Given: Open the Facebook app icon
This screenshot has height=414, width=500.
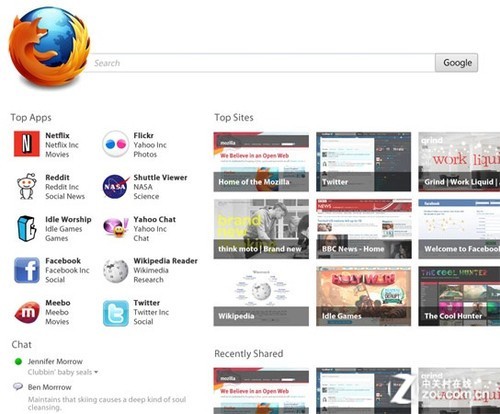Looking at the screenshot, I should click(27, 270).
